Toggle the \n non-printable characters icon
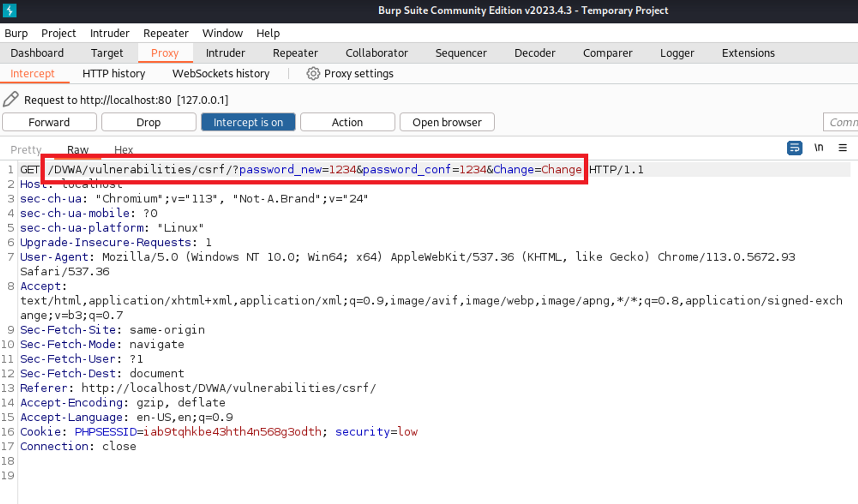The height and width of the screenshot is (504, 858). pos(819,148)
